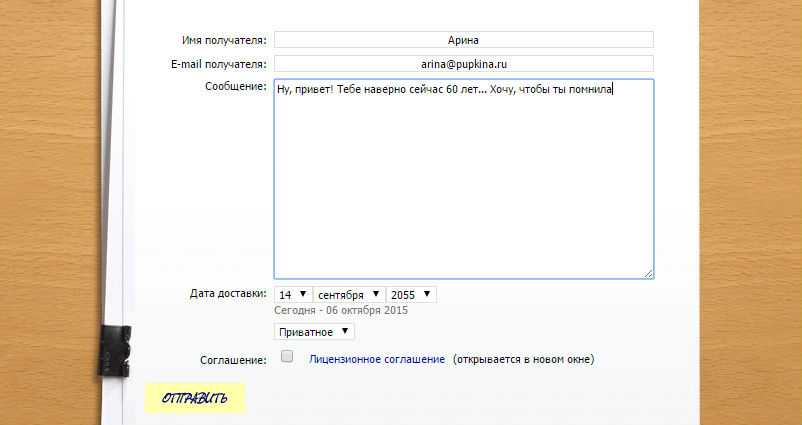Open the delivery day dropdown showing 14
This screenshot has height=425, width=802.
[292, 295]
